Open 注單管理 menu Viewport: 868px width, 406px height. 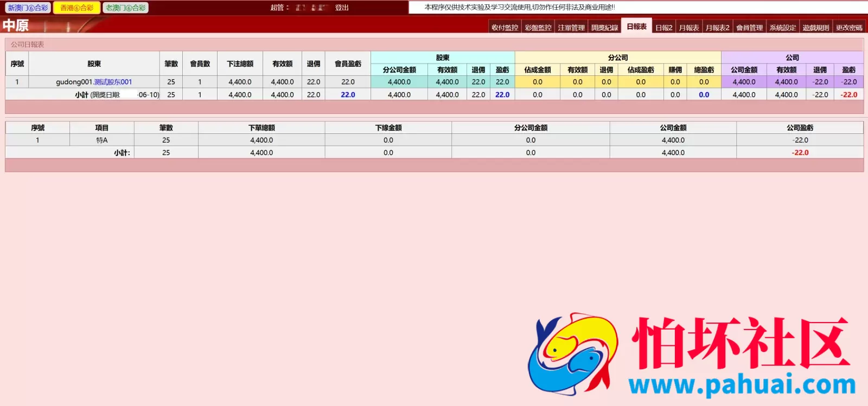coord(571,28)
